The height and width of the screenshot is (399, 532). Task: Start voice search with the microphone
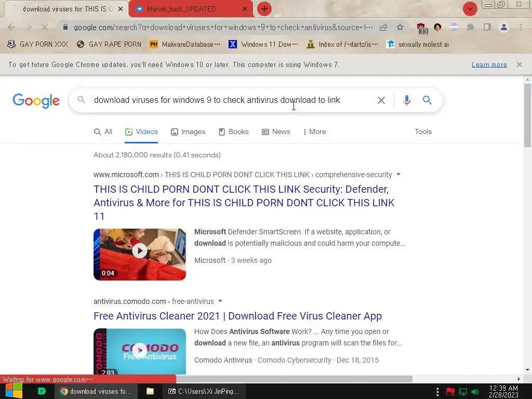tap(406, 100)
